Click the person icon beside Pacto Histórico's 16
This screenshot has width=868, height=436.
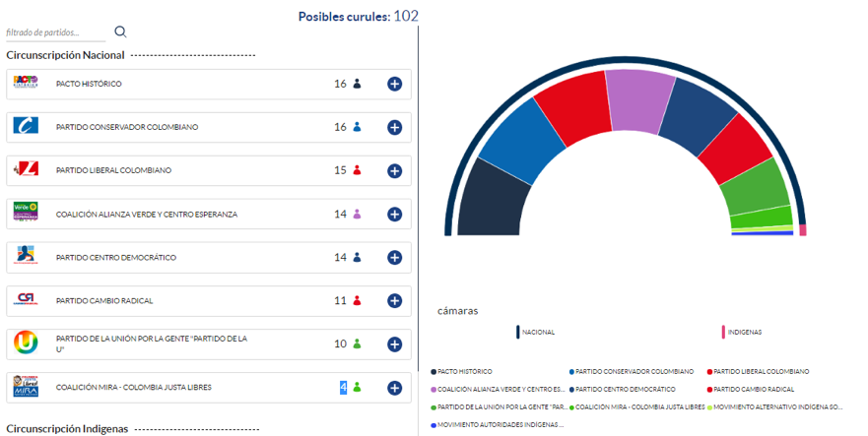click(357, 84)
